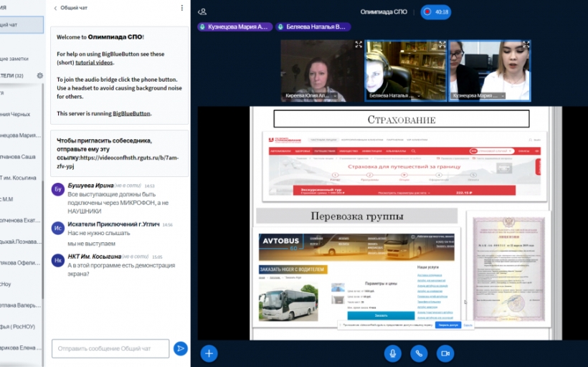The width and height of the screenshot is (588, 367).
Task: Select user Валерь... in the user list
Action: pos(21,305)
